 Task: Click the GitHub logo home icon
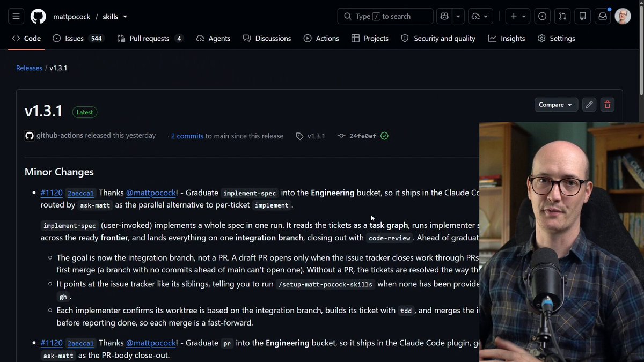(x=38, y=16)
